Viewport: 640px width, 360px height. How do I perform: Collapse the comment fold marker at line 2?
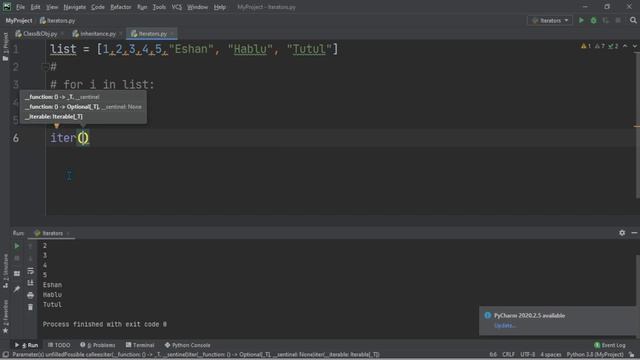pyautogui.click(x=45, y=67)
